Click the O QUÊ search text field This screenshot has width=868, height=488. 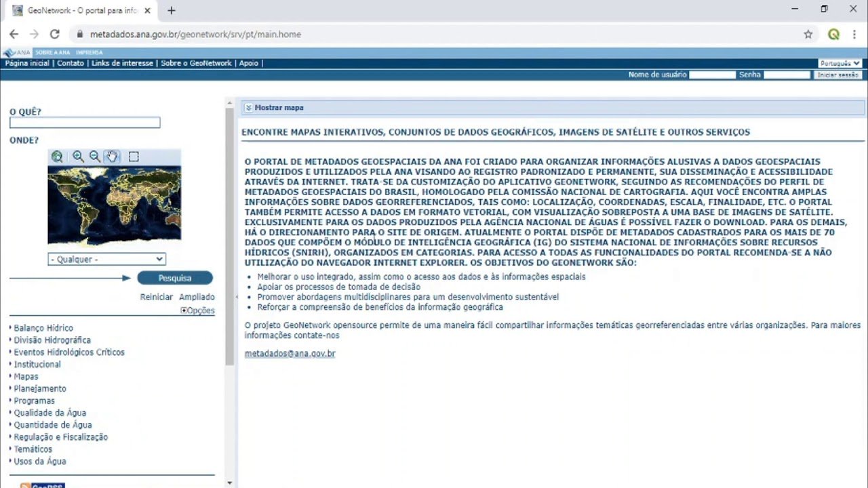pos(85,123)
